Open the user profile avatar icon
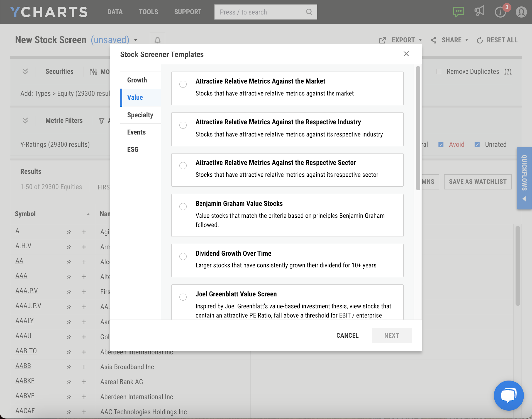Viewport: 532px width, 419px height. (x=521, y=12)
